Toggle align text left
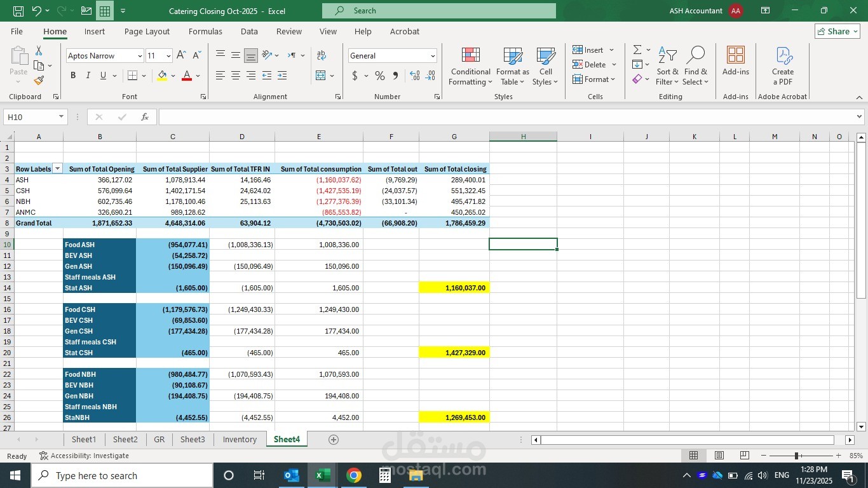 (x=220, y=76)
